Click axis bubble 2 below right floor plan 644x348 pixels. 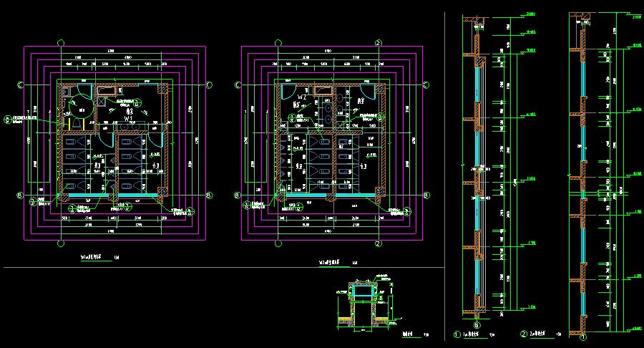[377, 243]
